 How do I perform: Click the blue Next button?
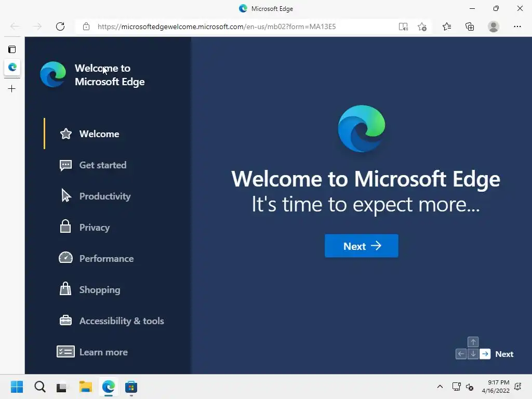tap(362, 246)
